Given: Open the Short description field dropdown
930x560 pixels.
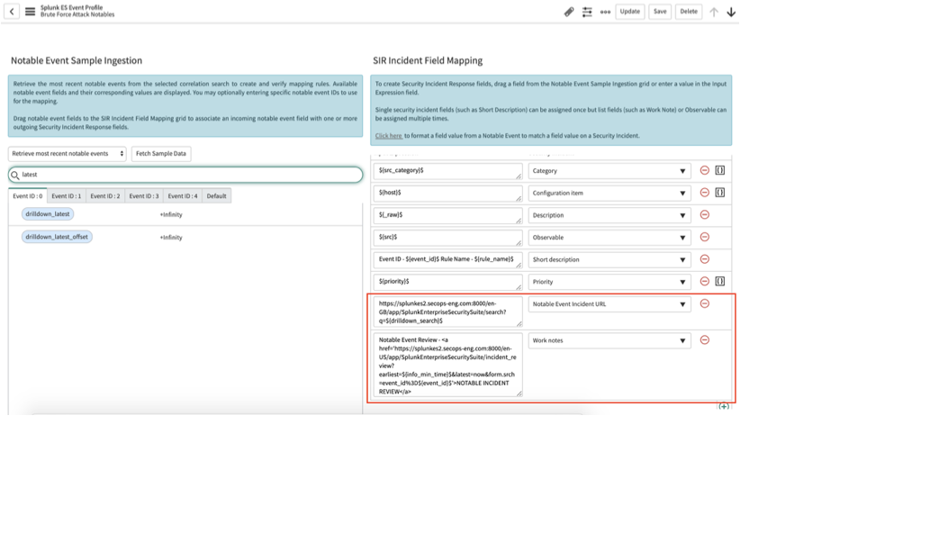Looking at the screenshot, I should pos(609,260).
